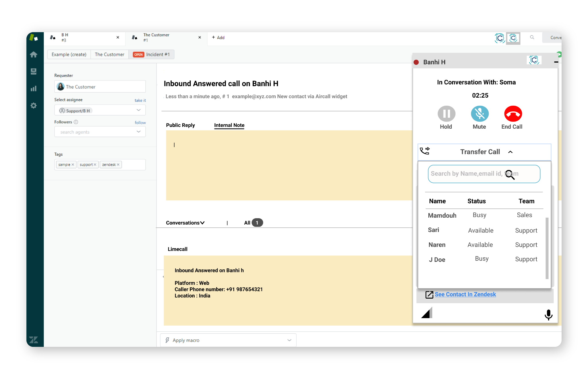Image resolution: width=588 pixels, height=379 pixels.
Task: Click the transfer call phone icon
Action: [425, 151]
